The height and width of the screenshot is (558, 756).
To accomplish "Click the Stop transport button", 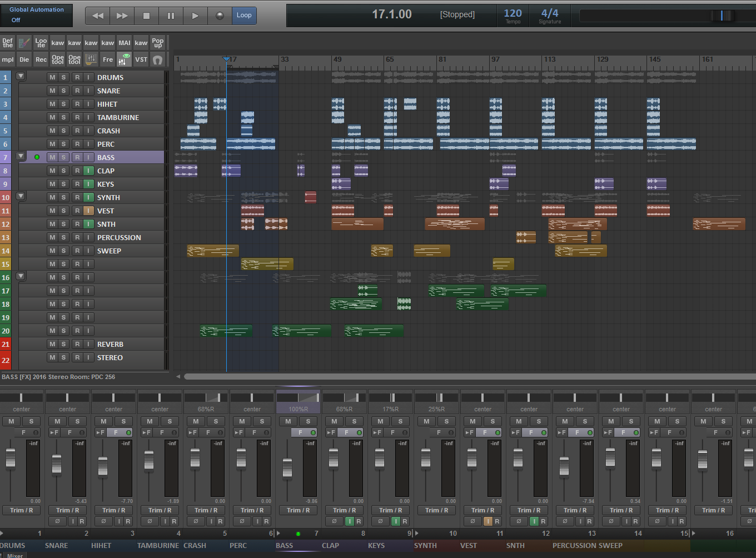I will pyautogui.click(x=146, y=16).
